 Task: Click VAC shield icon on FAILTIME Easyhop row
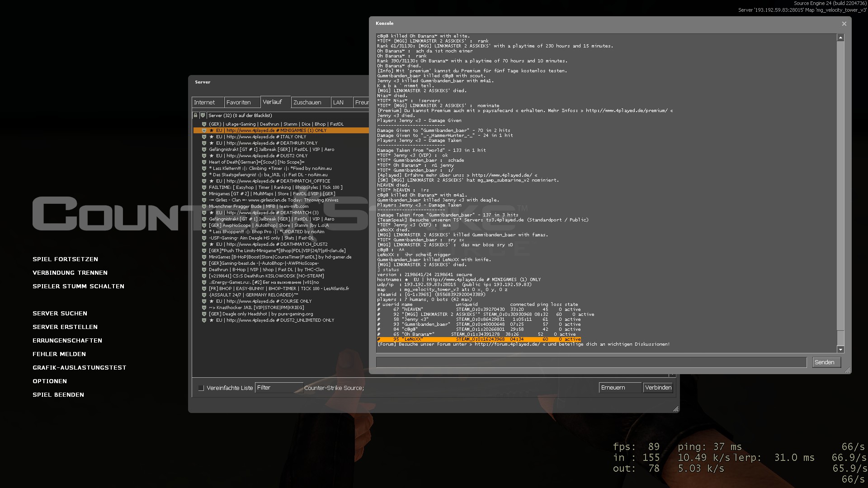(x=204, y=187)
